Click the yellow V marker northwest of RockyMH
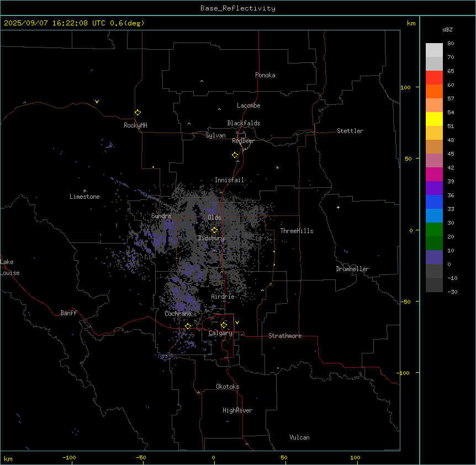Screen dimensions: 476x465 (x=97, y=102)
